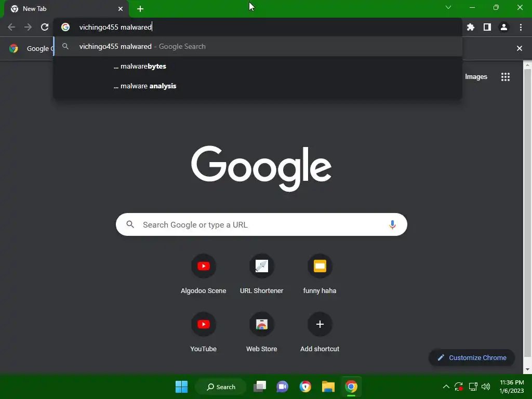This screenshot has width=532, height=399.
Task: Choose 'vichingo455 malwared - Google Search' suggestion
Action: (258, 46)
